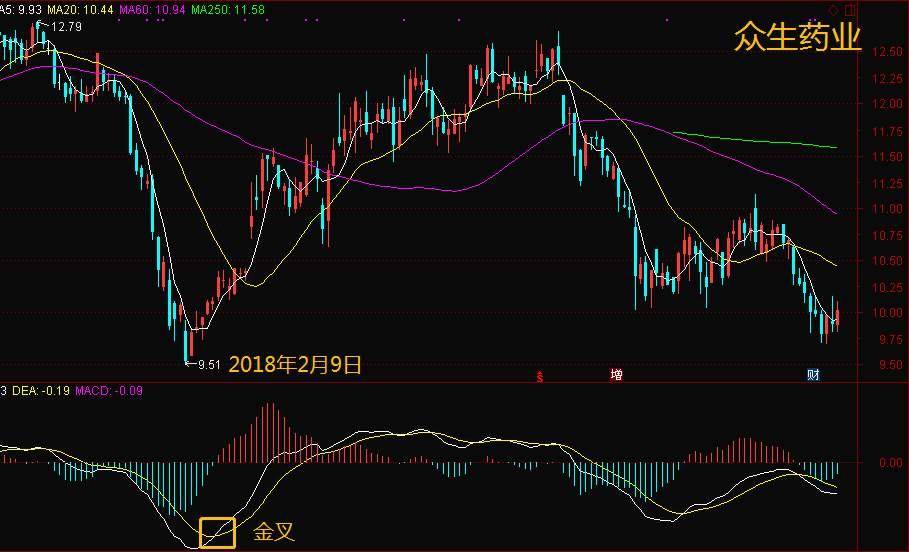Click the red diamond icon at chart corner
Image resolution: width=909 pixels, height=552 pixels.
pos(833,10)
